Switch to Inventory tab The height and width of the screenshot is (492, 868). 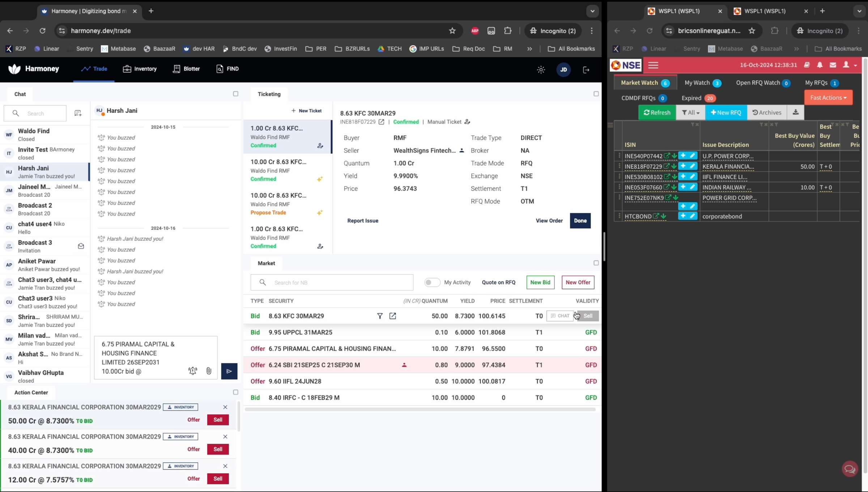(x=140, y=68)
